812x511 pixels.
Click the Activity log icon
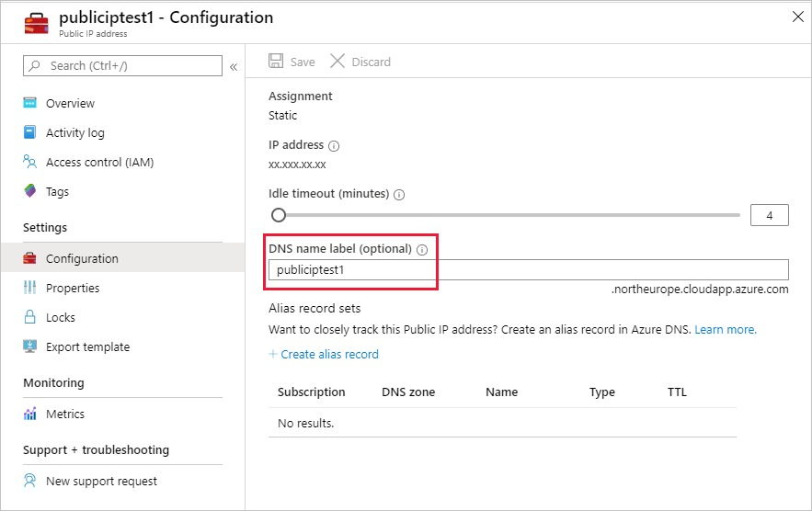click(29, 132)
